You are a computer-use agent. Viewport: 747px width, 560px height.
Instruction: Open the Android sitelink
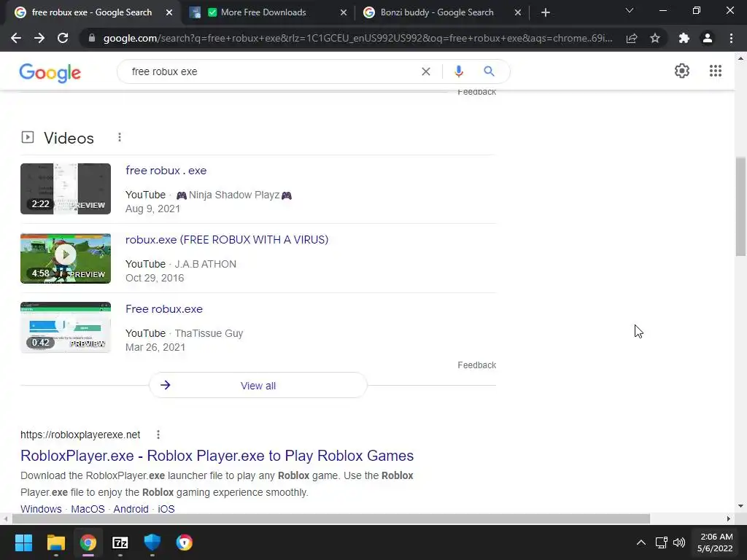point(131,508)
